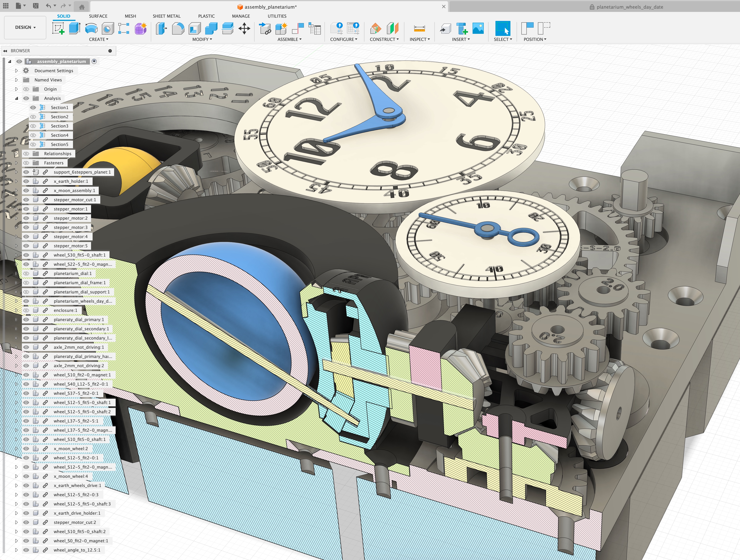Screen dimensions: 740x560
Task: Open the data panel grid icon
Action: point(6,6)
